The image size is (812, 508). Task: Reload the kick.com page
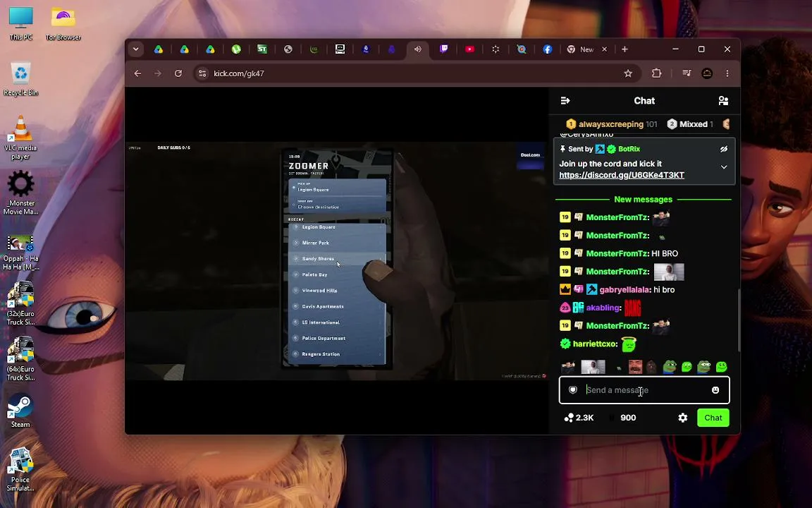coord(178,73)
